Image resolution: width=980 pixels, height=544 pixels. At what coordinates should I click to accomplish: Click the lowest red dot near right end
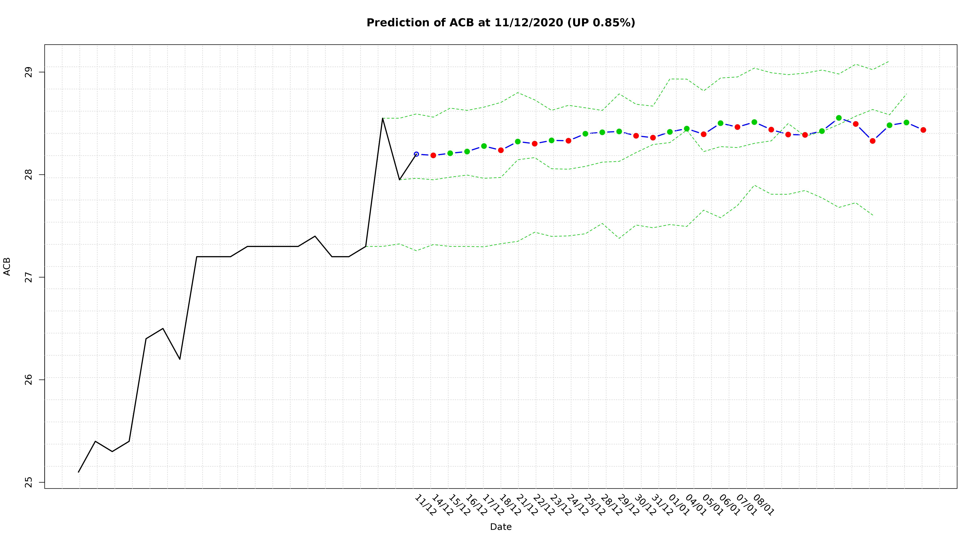873,141
